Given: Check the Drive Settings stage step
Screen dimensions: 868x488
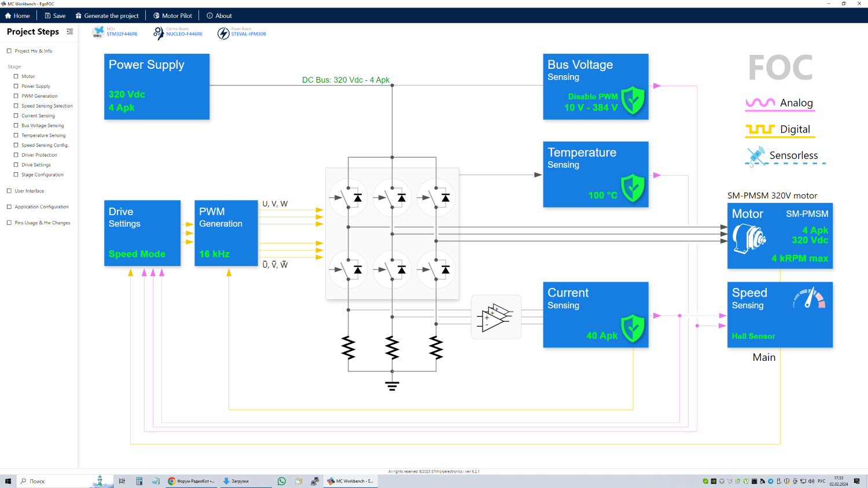Looking at the screenshot, I should pyautogui.click(x=16, y=165).
